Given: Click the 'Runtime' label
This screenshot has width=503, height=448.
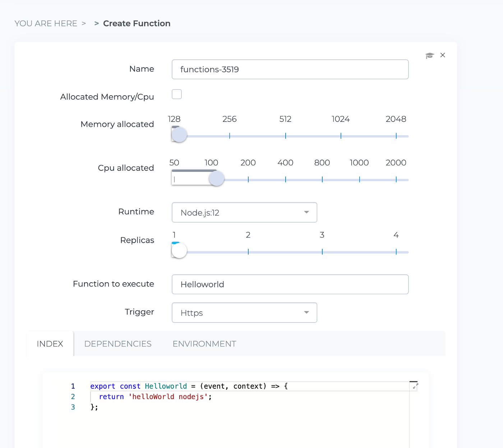Looking at the screenshot, I should point(136,211).
